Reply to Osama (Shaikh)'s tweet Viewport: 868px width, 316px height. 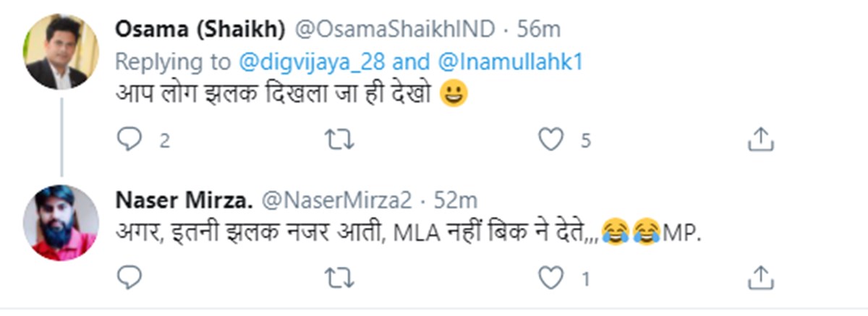click(x=129, y=140)
